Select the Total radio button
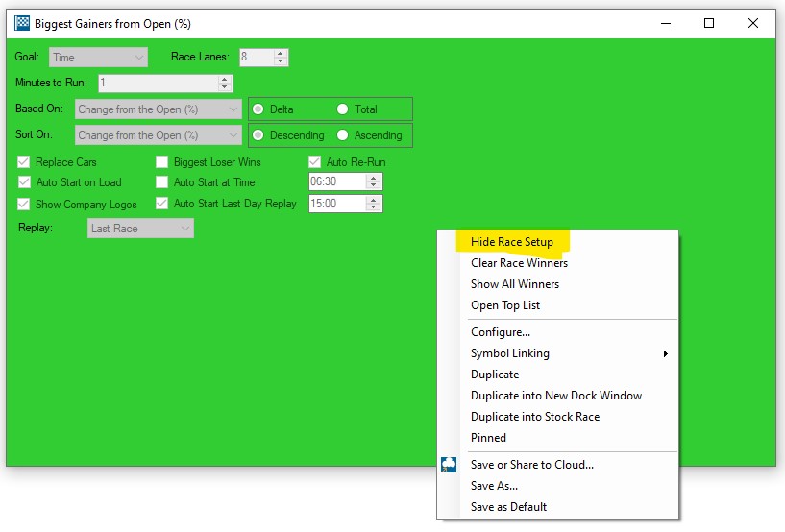 pos(342,109)
